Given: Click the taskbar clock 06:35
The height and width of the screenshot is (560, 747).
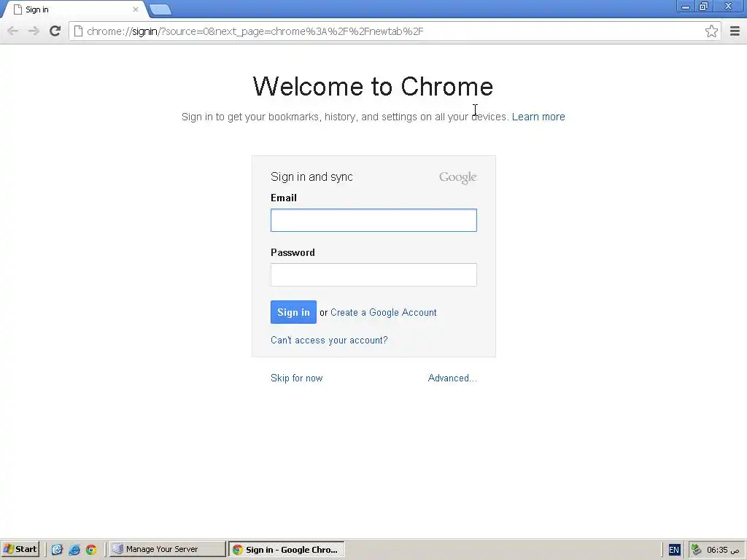Looking at the screenshot, I should pyautogui.click(x=723, y=550).
